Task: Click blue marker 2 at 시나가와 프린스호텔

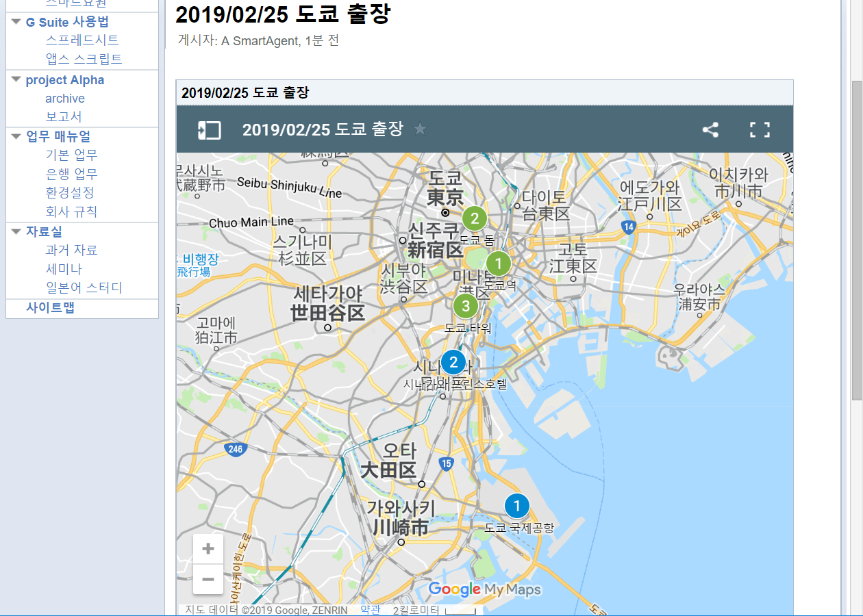Action: click(x=453, y=362)
